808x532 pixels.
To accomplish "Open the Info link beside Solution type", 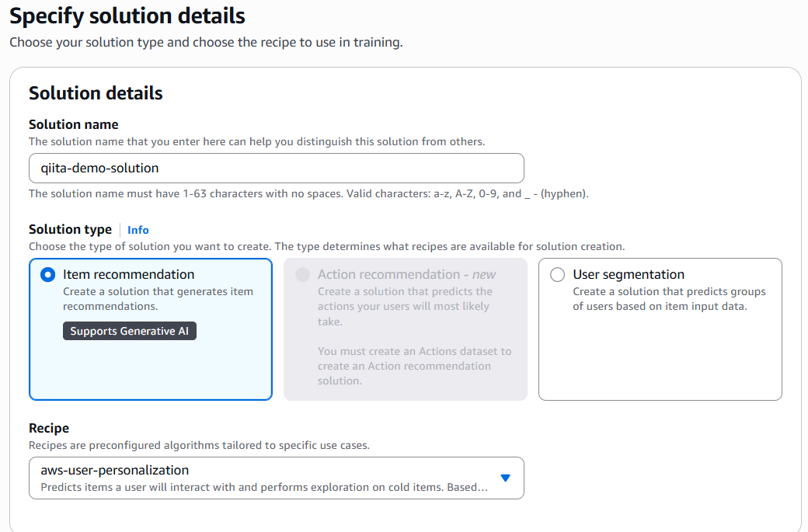I will 138,230.
